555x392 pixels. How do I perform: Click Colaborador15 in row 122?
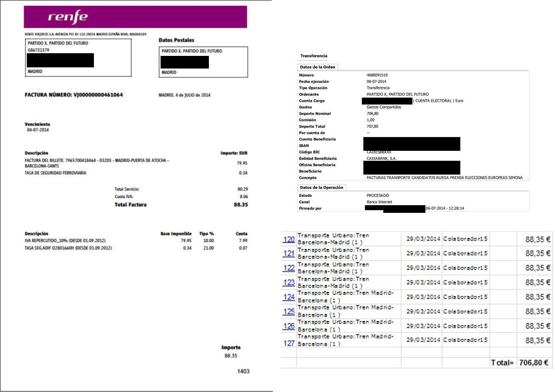click(465, 268)
